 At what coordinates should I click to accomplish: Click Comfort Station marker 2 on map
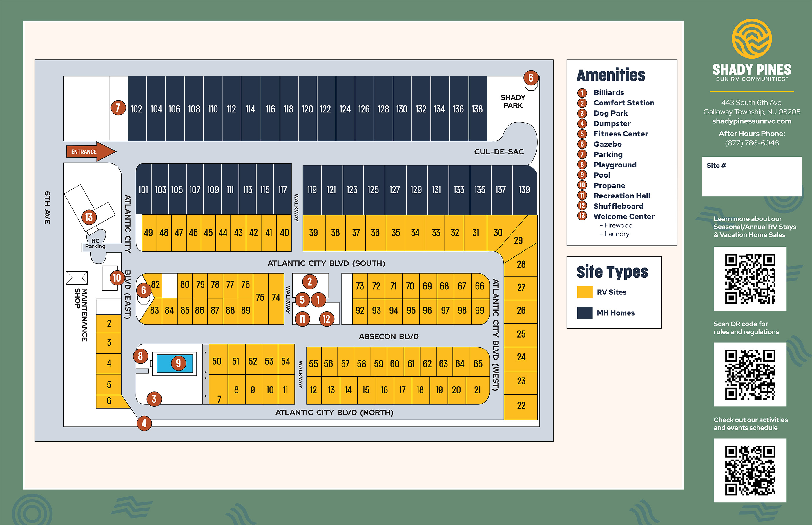(309, 282)
